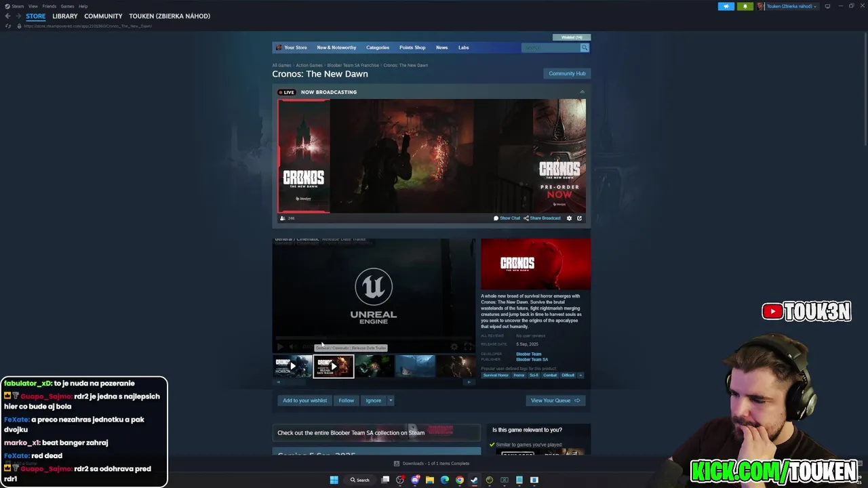Open the Categories menu
868x488 pixels.
point(378,47)
